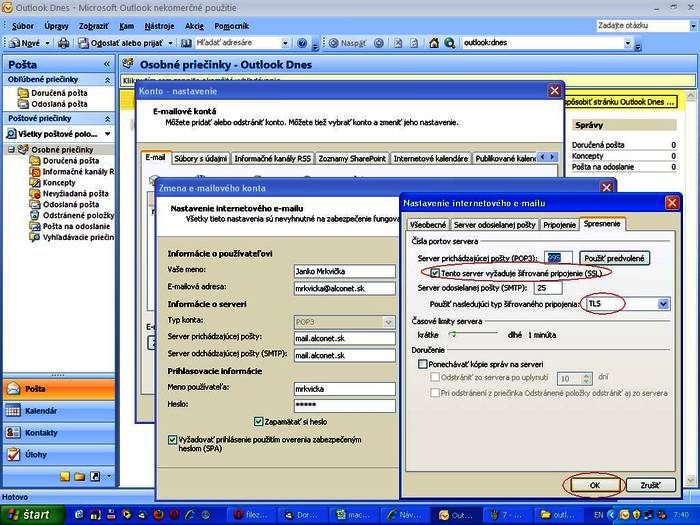Image resolution: width=700 pixels, height=525 pixels.
Task: Click the Refresh page icon
Action: point(414,43)
